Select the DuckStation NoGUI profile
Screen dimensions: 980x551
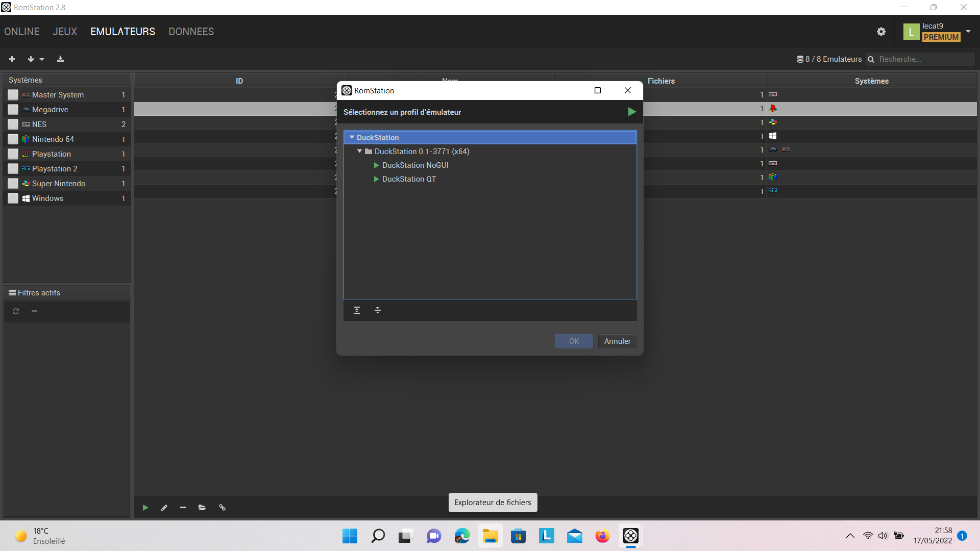pyautogui.click(x=415, y=165)
